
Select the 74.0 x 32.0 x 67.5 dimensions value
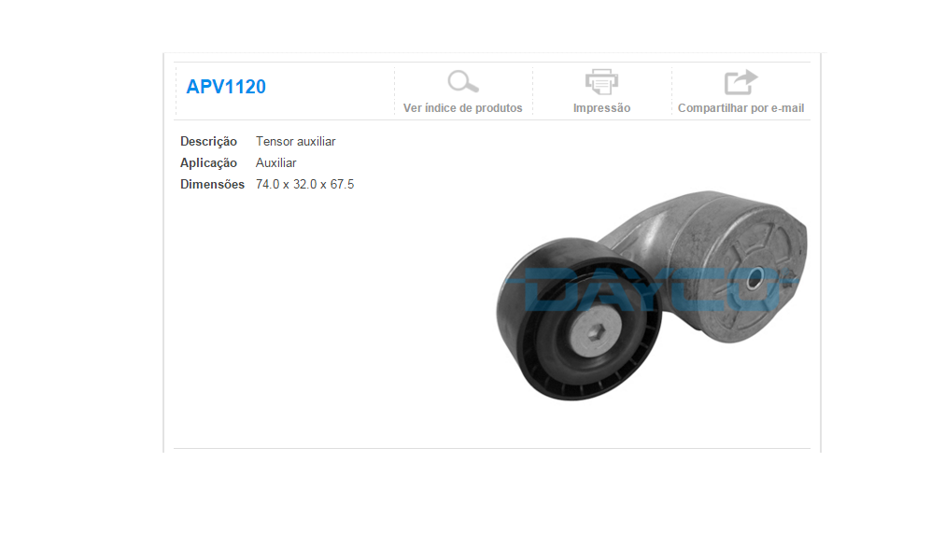point(304,185)
